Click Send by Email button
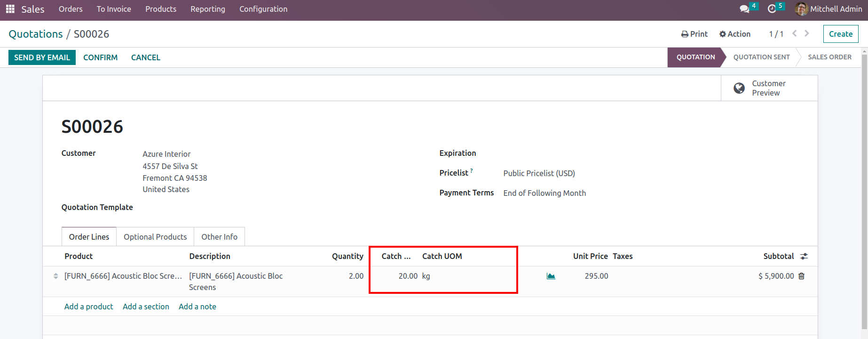This screenshot has height=339, width=868. 42,57
